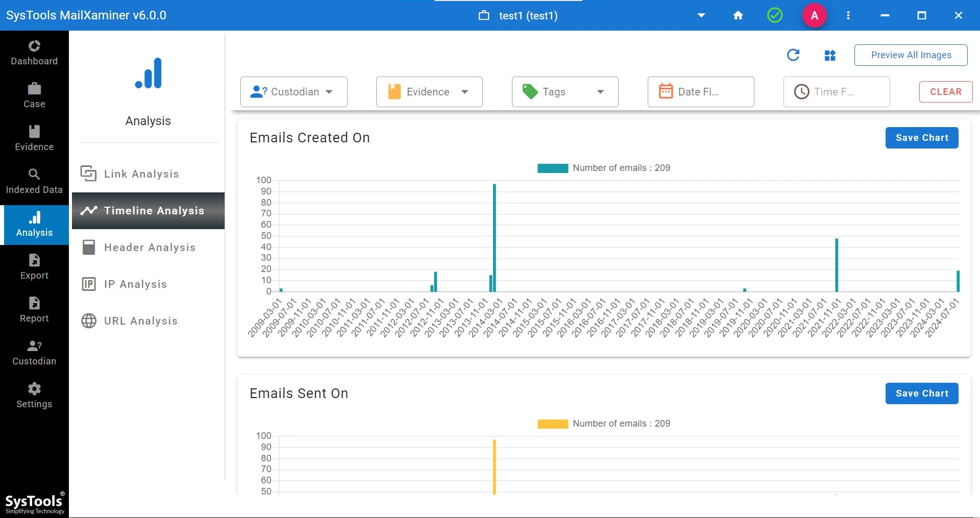Open the Date Filter picker
Viewport: 980px width, 518px height.
tap(701, 92)
